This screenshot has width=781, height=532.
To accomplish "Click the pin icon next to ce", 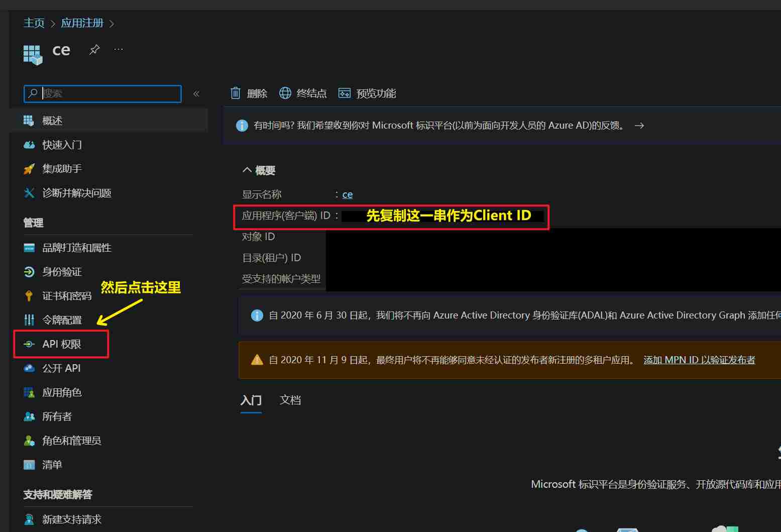I will tap(94, 49).
